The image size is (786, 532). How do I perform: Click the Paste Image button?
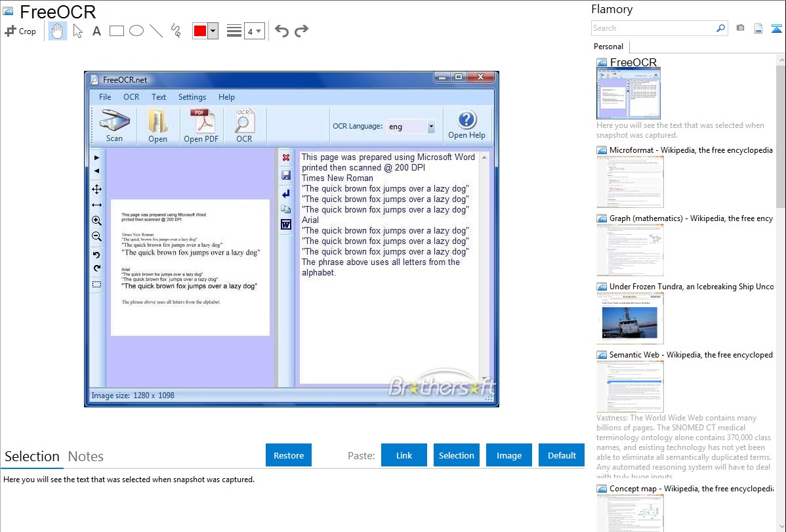click(509, 455)
